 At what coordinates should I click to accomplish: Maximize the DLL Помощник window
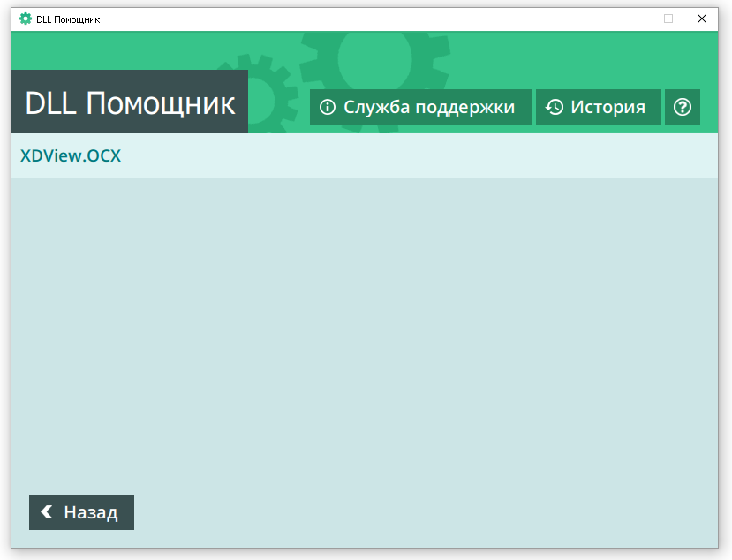click(x=669, y=18)
